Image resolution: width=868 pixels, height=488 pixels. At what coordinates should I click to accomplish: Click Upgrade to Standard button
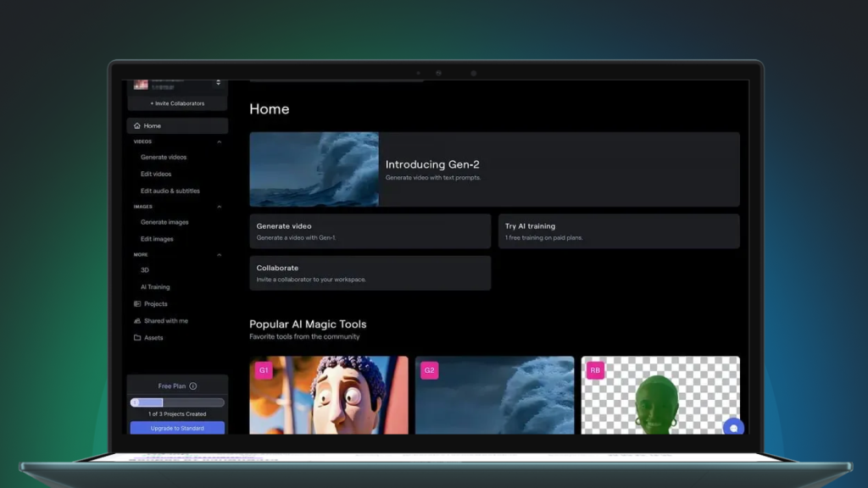[177, 428]
